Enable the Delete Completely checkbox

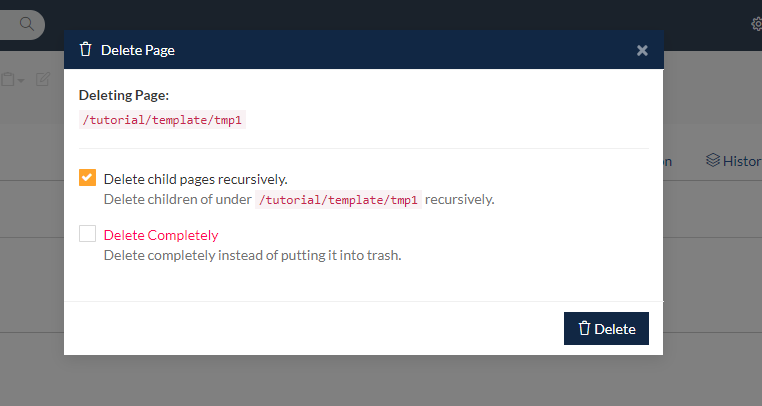click(x=88, y=234)
